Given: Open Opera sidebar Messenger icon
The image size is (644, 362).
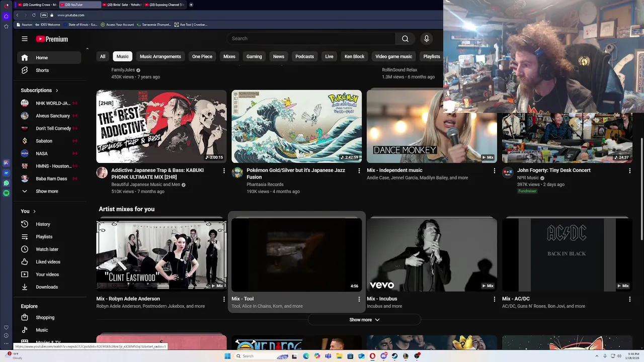Looking at the screenshot, I should pyautogui.click(x=6, y=173).
